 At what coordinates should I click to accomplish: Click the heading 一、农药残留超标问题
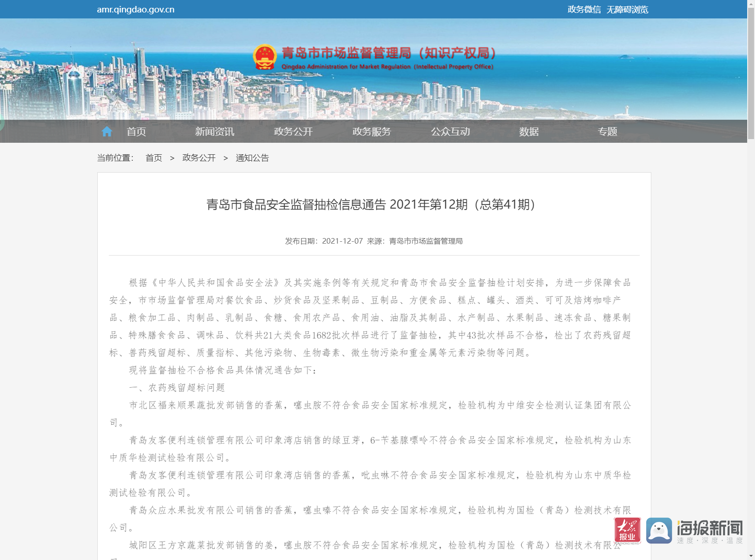tap(177, 388)
